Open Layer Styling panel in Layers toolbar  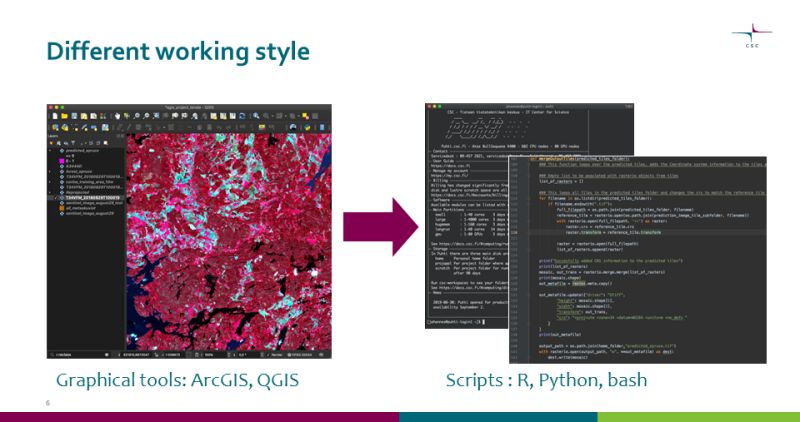[51, 143]
